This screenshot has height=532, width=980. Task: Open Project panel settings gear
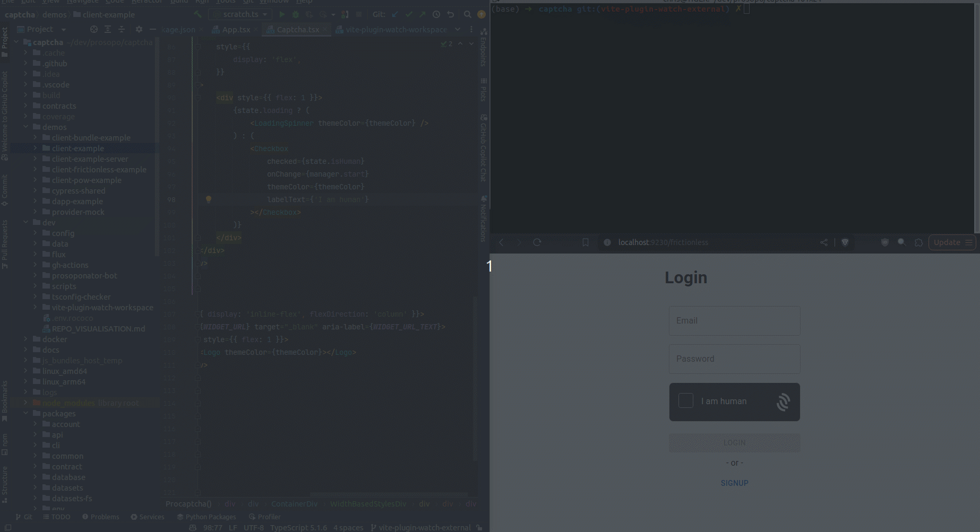click(x=139, y=29)
